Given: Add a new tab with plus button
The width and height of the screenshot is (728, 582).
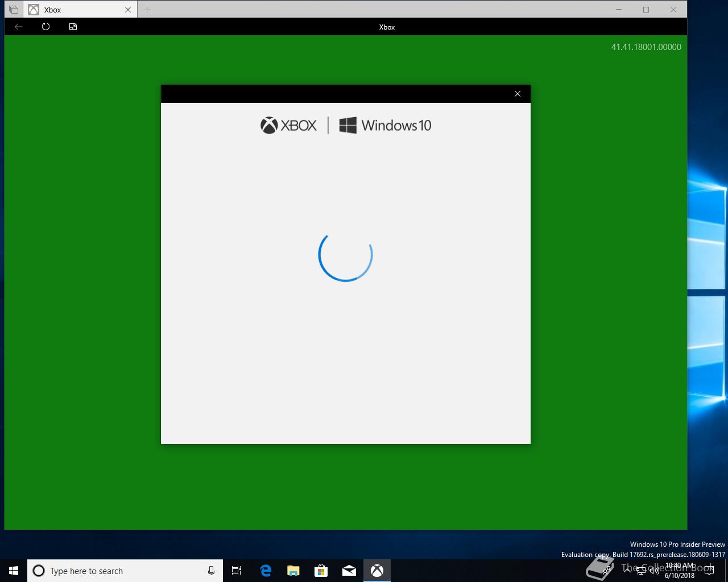Looking at the screenshot, I should point(147,10).
